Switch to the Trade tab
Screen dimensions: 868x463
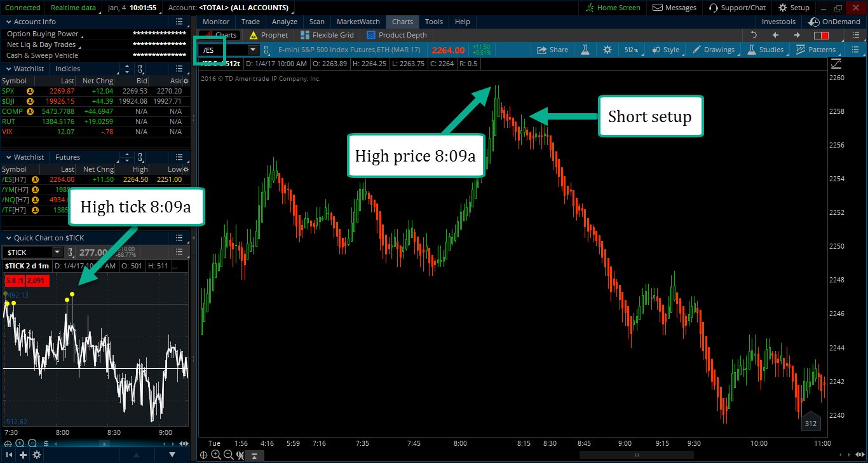(x=250, y=22)
